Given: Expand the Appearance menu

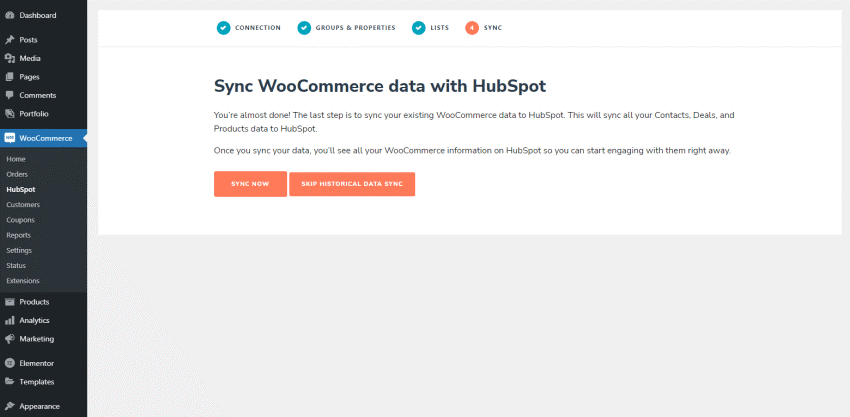Looking at the screenshot, I should click(39, 406).
